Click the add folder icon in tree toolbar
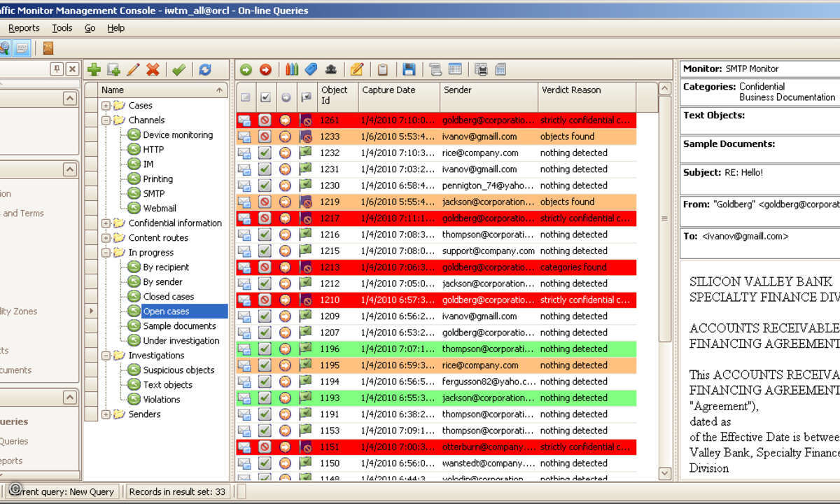This screenshot has width=840, height=504. pyautogui.click(x=113, y=69)
